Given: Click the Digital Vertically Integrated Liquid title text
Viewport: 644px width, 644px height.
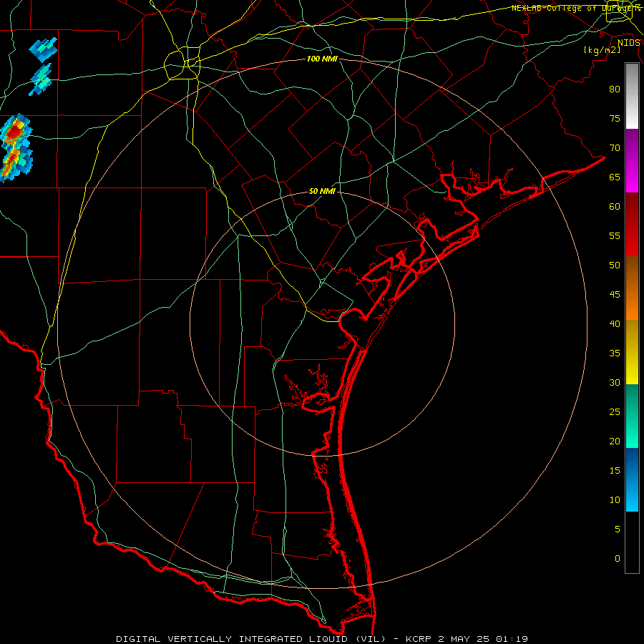Looking at the screenshot, I should 251,639.
